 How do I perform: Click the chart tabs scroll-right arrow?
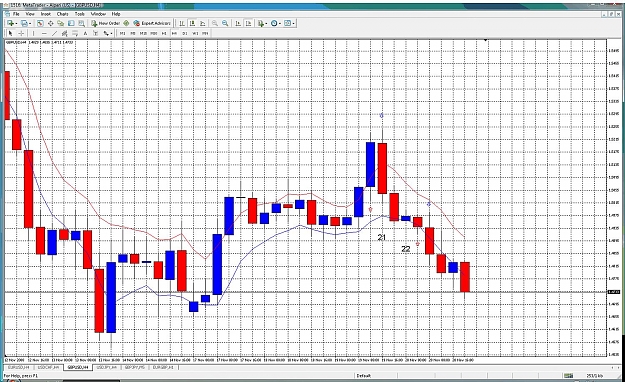tap(618, 367)
